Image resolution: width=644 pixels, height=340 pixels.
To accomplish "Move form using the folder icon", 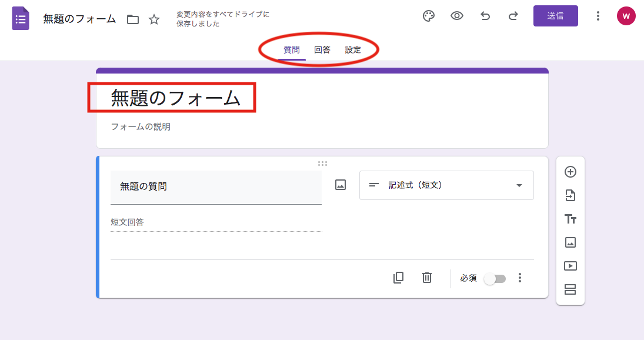I will [134, 19].
